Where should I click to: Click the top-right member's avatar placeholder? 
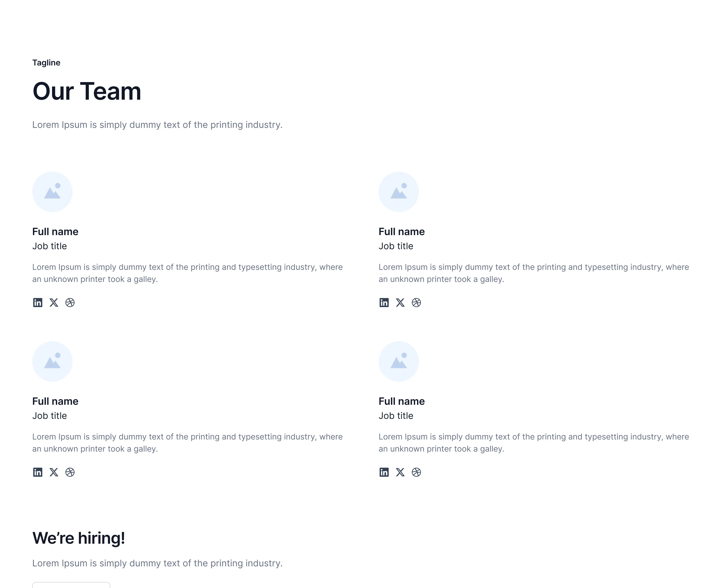coord(399,192)
